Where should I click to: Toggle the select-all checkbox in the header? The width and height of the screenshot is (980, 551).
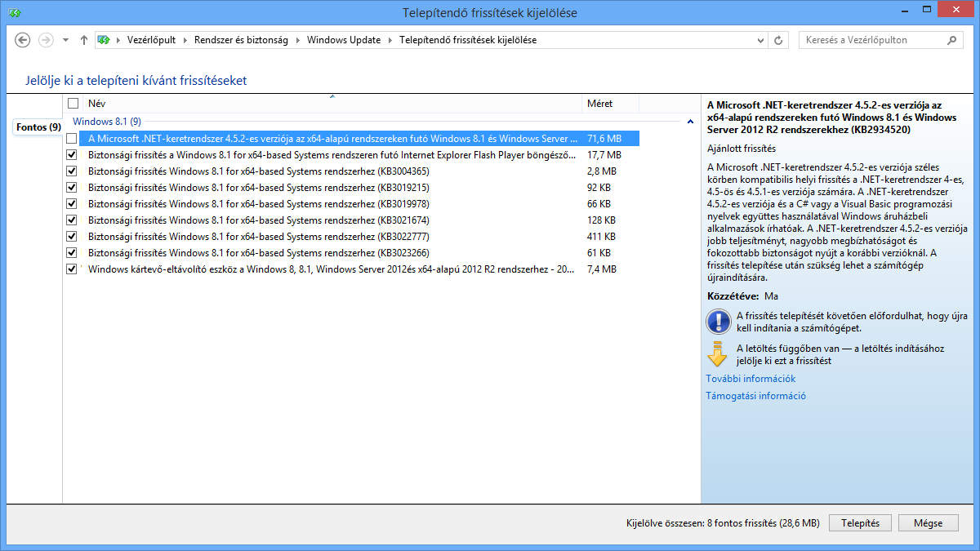(x=73, y=104)
